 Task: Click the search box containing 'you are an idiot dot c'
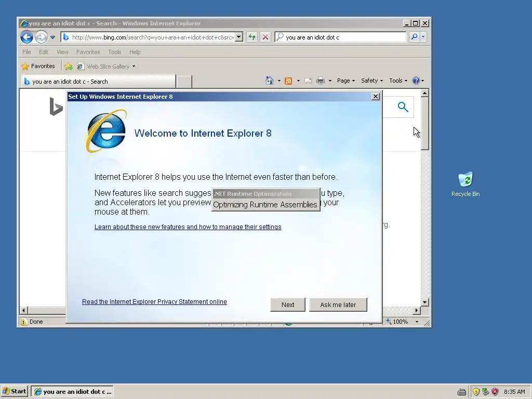(x=340, y=37)
